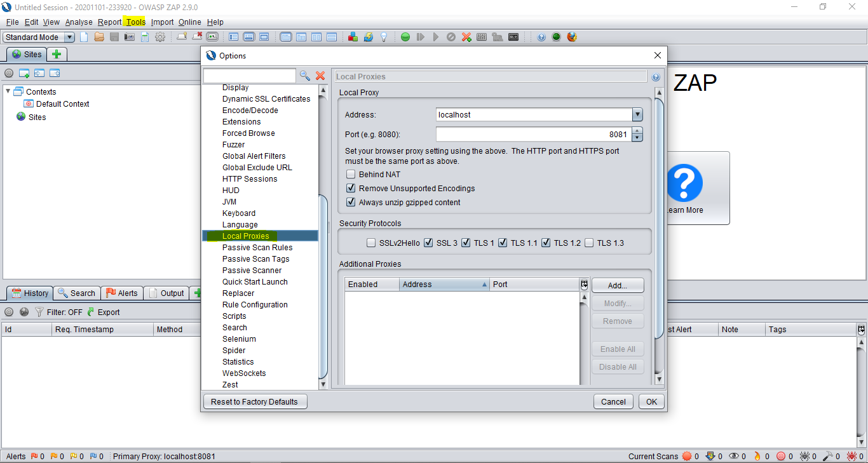Select Passive Scan Rules in options list
Image resolution: width=868 pixels, height=463 pixels.
point(257,247)
